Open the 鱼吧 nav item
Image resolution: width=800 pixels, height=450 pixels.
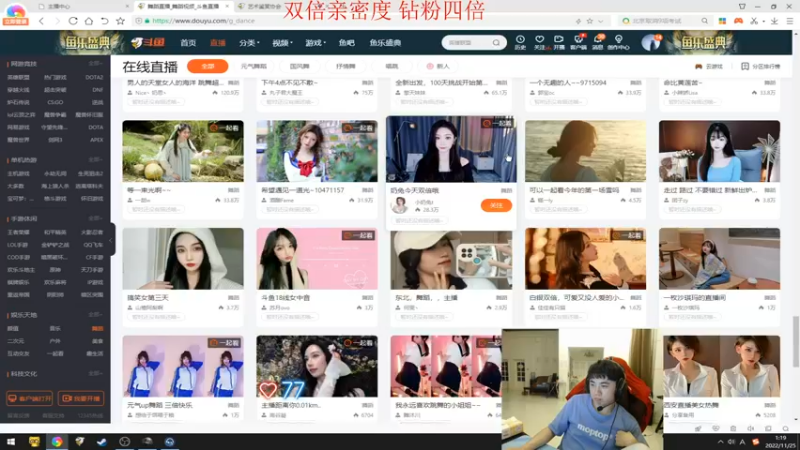pos(346,43)
